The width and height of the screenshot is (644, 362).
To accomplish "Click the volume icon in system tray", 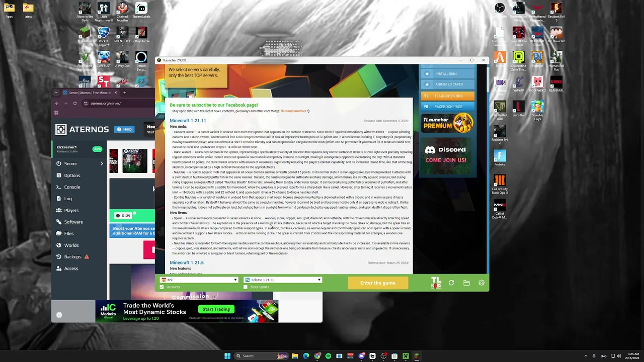I will tap(618, 356).
